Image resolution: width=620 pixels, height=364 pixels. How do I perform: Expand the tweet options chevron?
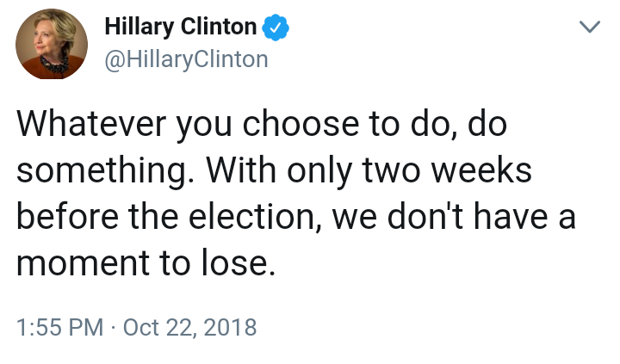[590, 27]
